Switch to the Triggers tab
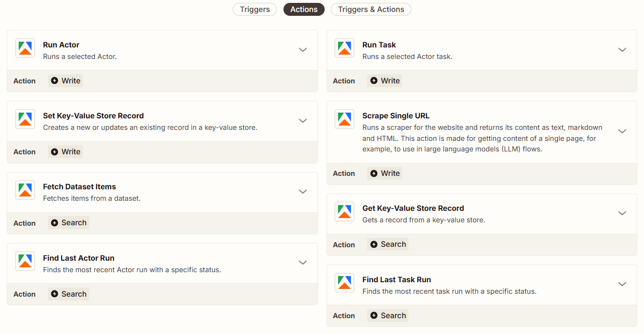The height and width of the screenshot is (334, 644). coord(254,9)
